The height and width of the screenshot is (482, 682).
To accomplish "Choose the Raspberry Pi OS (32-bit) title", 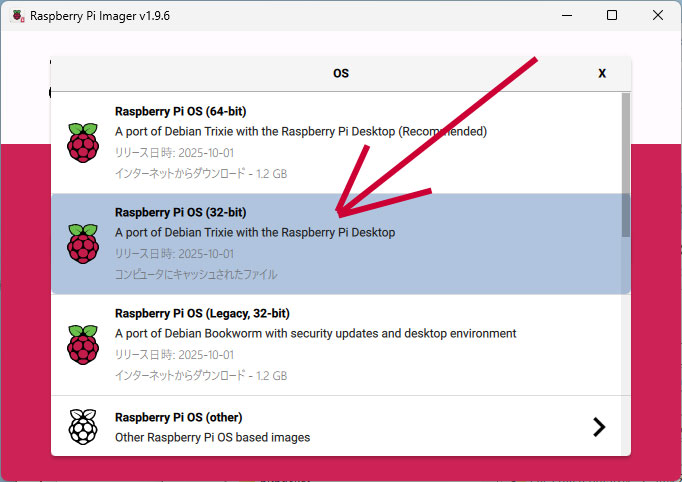I will pos(180,212).
